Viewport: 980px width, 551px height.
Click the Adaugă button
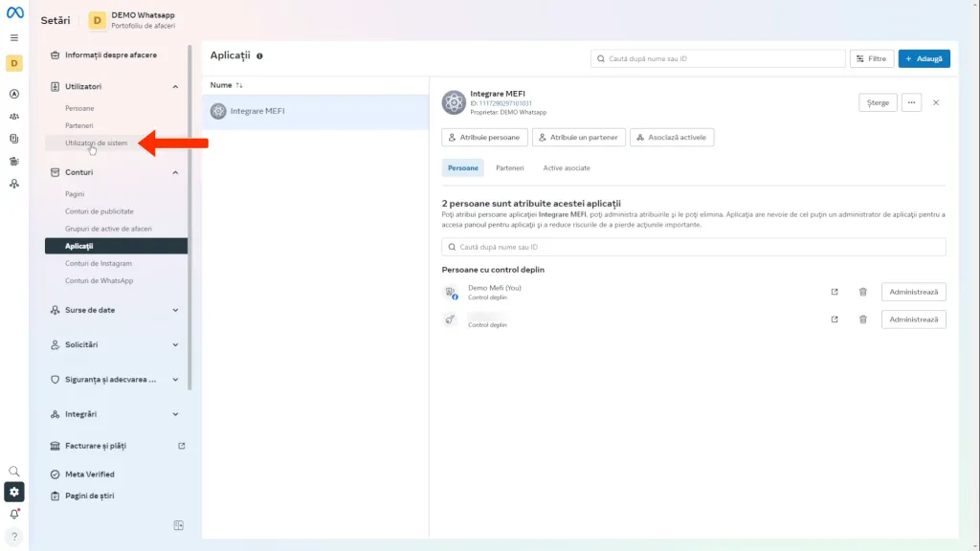(x=924, y=58)
